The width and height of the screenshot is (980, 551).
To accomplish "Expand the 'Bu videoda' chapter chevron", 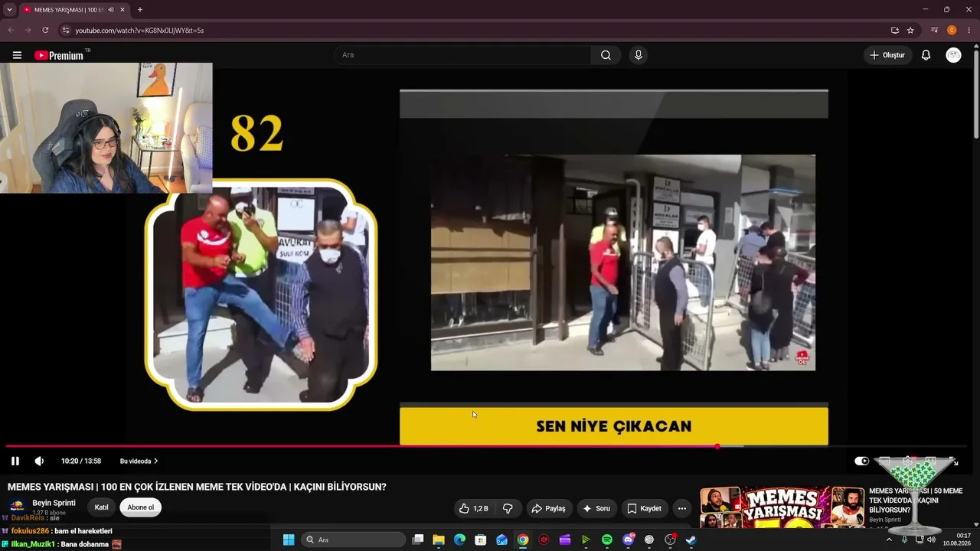I will 156,461.
